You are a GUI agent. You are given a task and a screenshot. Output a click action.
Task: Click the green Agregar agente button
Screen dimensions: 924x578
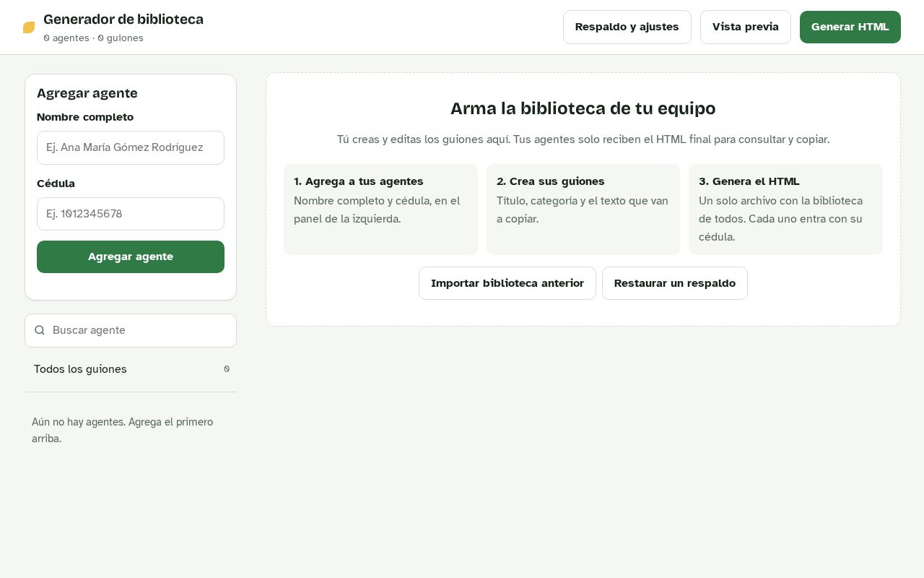tap(131, 256)
